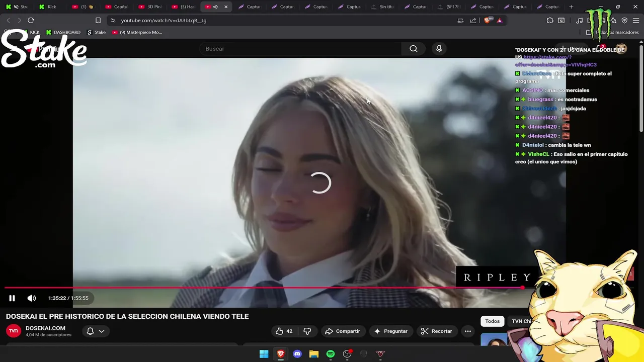Switch to the '{5F17E' tab
Viewport: 644px width, 362px height.
click(x=449, y=7)
